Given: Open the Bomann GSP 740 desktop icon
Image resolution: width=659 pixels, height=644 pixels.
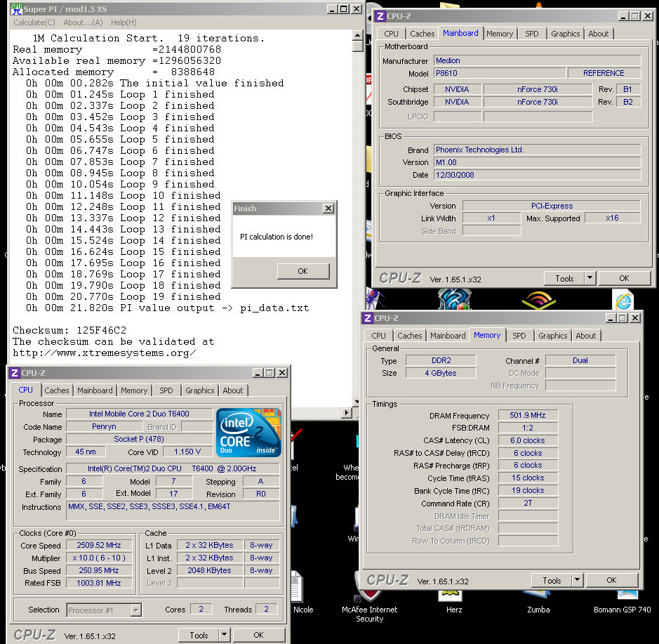Looking at the screenshot, I should (622, 602).
